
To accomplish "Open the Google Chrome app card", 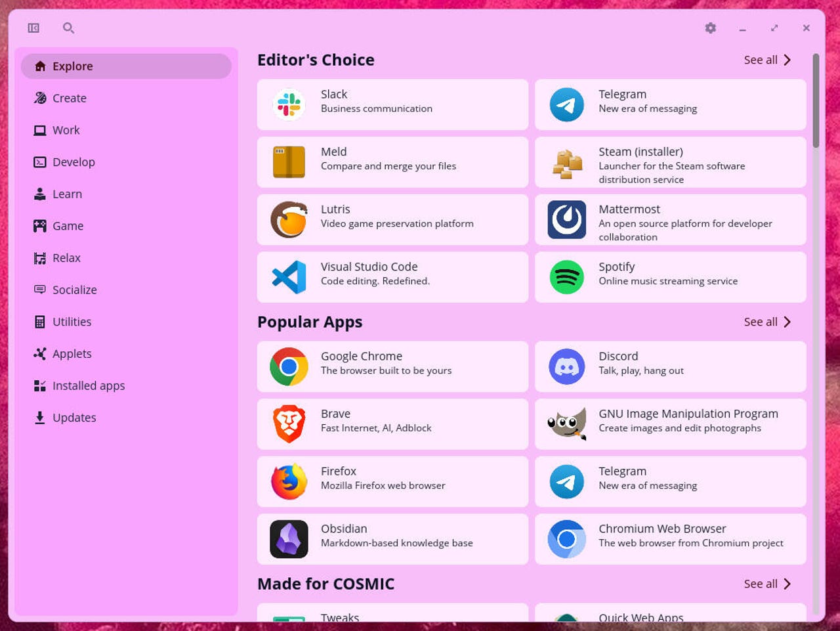I will (392, 366).
